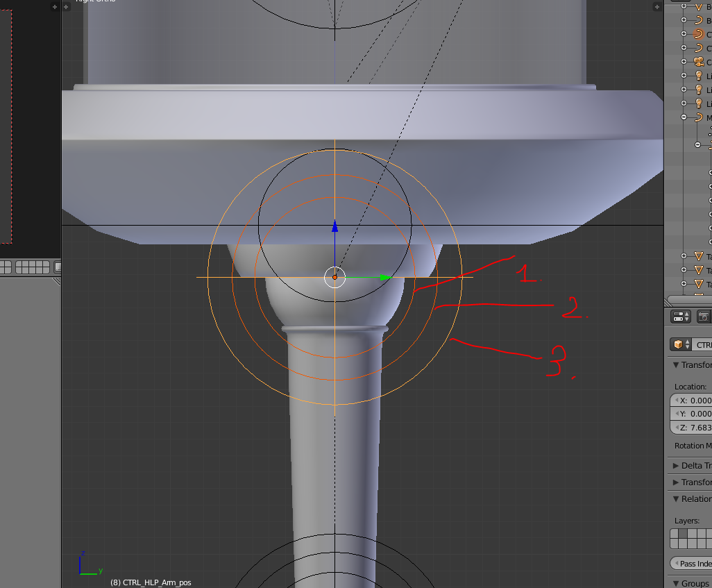This screenshot has height=588, width=712.
Task: Click the object datablock cube icon
Action: click(x=678, y=344)
